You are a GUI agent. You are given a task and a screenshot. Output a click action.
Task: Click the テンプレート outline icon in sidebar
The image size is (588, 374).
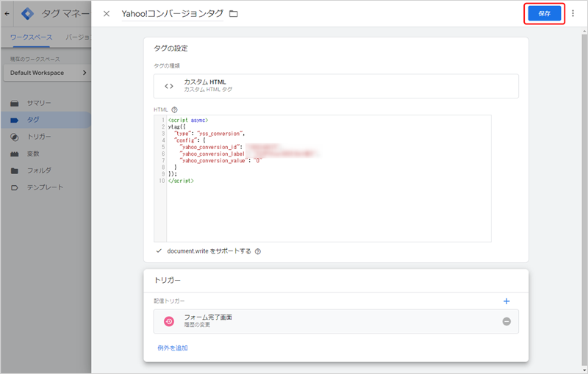(14, 188)
